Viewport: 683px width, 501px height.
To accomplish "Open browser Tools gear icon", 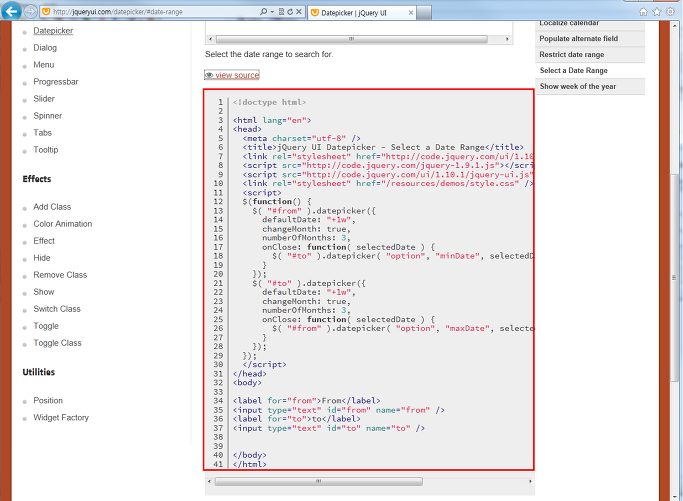I will 670,12.
